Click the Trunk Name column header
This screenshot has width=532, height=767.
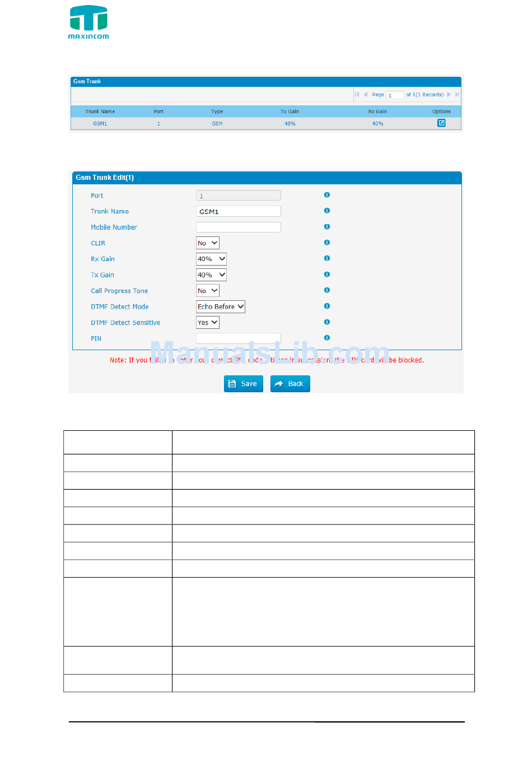pyautogui.click(x=100, y=111)
